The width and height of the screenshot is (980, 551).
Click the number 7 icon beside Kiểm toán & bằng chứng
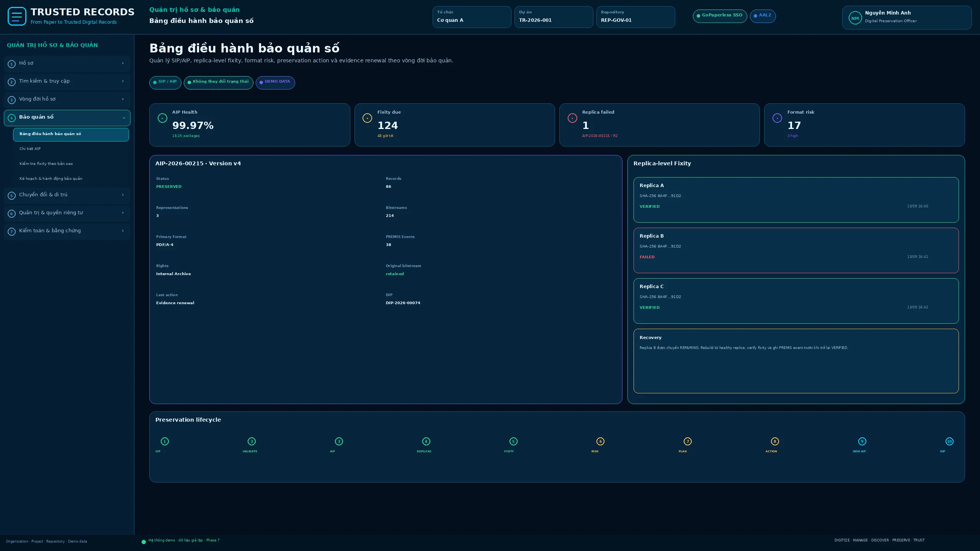[11, 231]
